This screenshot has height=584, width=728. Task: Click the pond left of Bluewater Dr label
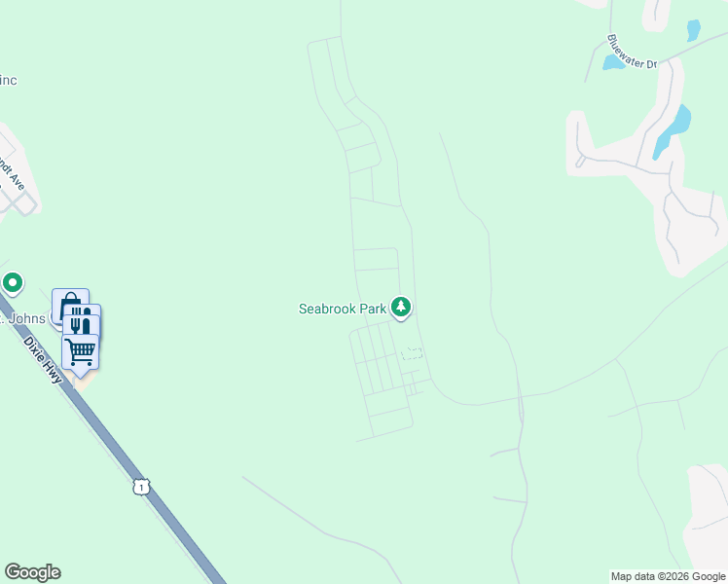pyautogui.click(x=613, y=62)
